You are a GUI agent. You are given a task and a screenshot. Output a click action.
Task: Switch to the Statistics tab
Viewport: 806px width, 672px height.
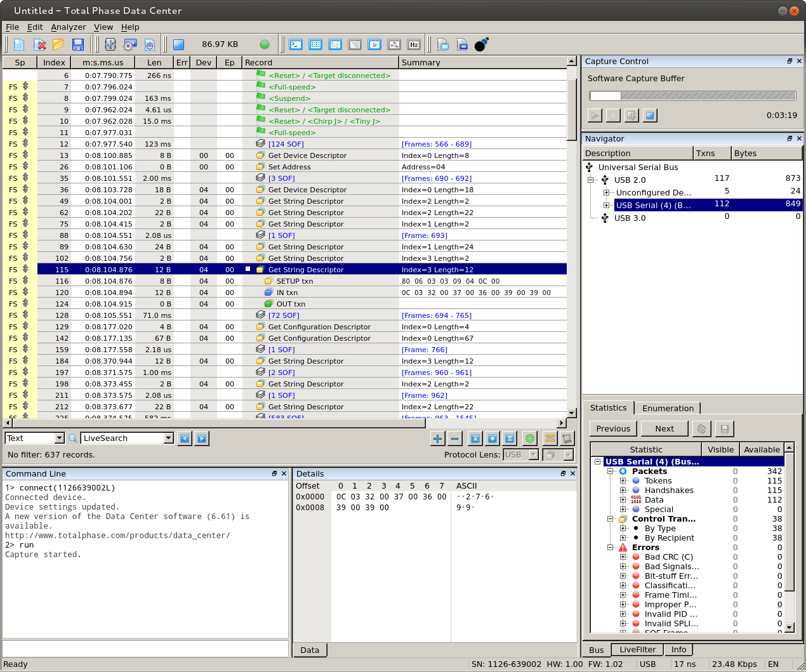608,408
